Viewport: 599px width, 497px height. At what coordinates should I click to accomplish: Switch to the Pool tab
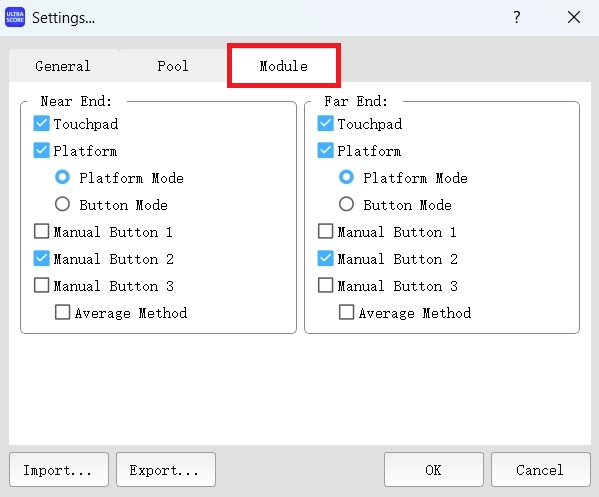click(173, 66)
